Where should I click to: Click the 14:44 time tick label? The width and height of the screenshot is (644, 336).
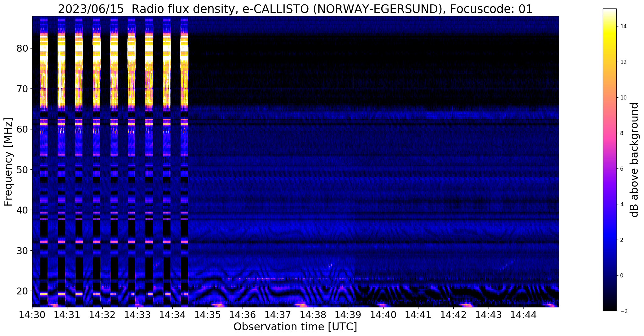pyautogui.click(x=524, y=315)
